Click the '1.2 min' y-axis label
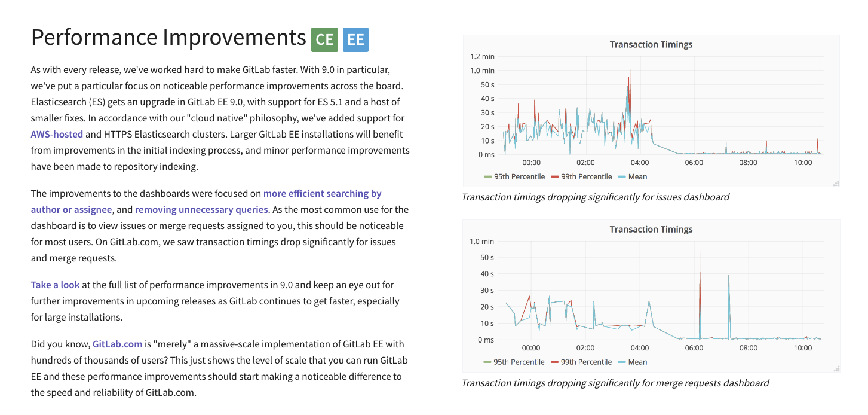 [x=482, y=56]
